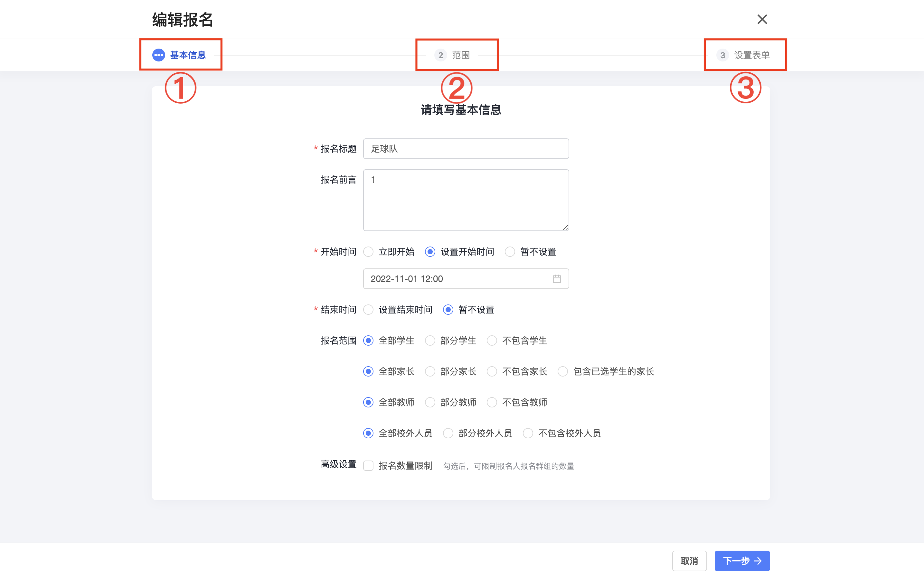This screenshot has height=578, width=924.
Task: Click the 编辑报名 dialog title
Action: (x=183, y=20)
